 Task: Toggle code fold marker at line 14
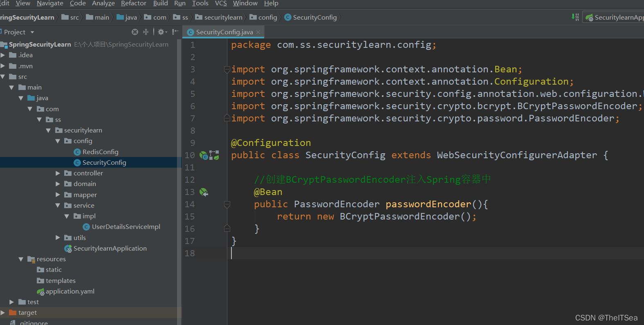[227, 204]
